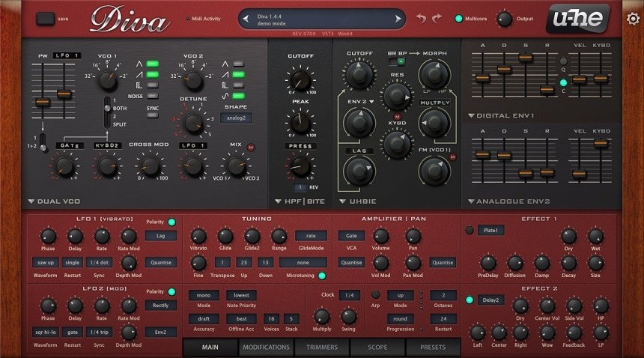644x358 pixels.
Task: Toggle VCO 1 sawtooth waveform button
Action: point(152,74)
